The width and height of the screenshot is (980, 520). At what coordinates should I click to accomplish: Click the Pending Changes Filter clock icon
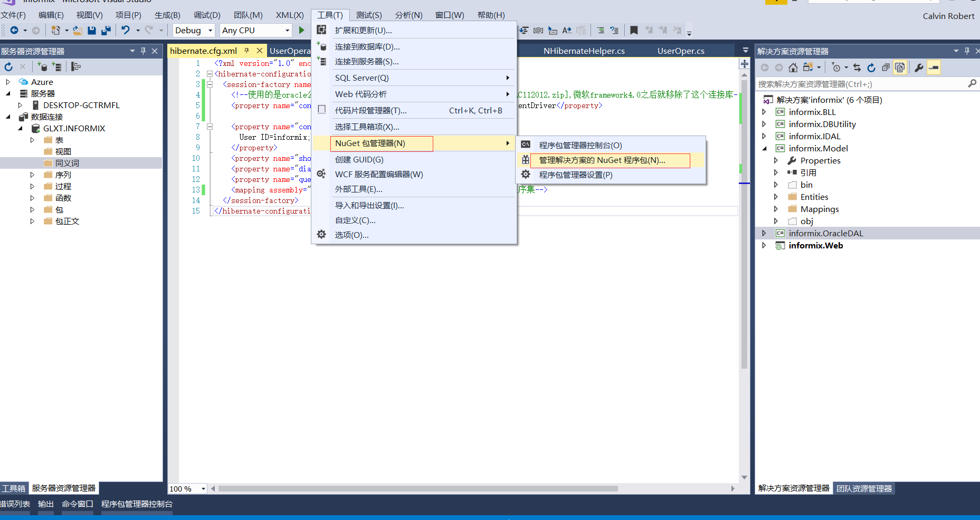point(836,68)
